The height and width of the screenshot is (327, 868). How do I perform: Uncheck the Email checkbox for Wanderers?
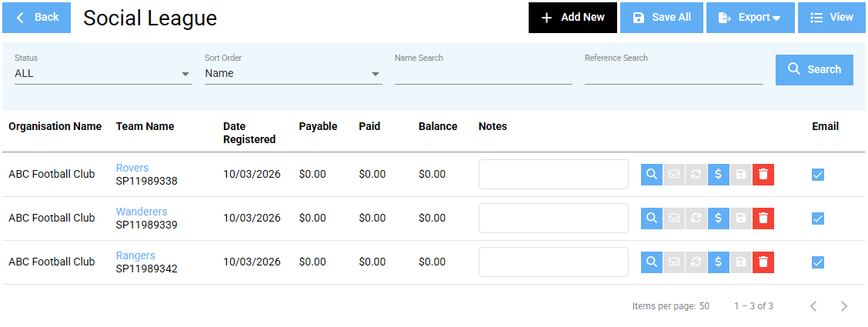pyautogui.click(x=818, y=219)
